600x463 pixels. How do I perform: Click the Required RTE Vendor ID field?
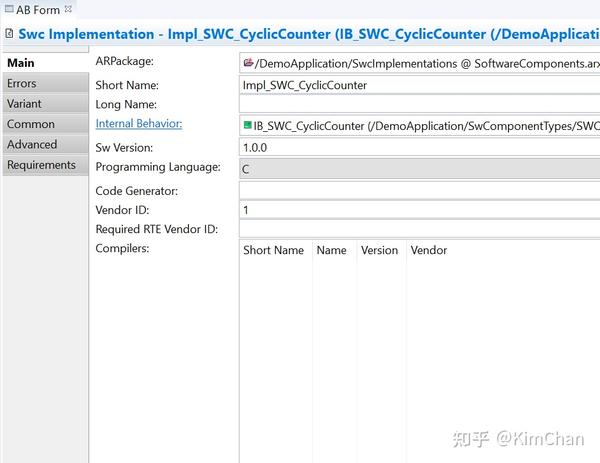pos(420,230)
